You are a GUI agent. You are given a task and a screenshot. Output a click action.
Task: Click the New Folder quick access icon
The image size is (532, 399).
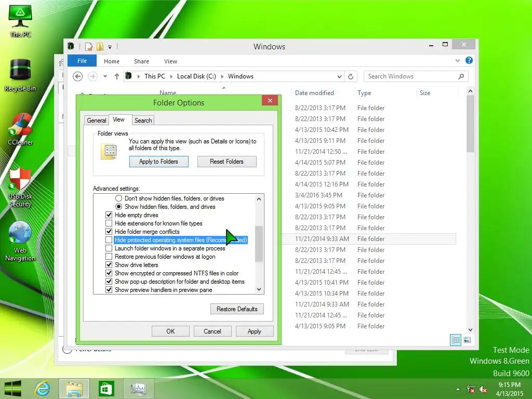pos(100,46)
